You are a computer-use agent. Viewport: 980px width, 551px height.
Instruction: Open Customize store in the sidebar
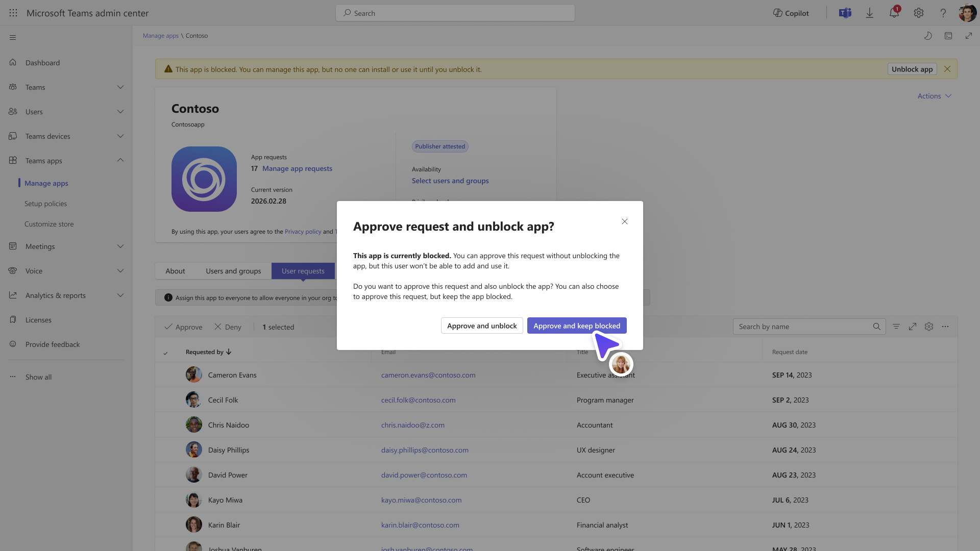click(49, 224)
